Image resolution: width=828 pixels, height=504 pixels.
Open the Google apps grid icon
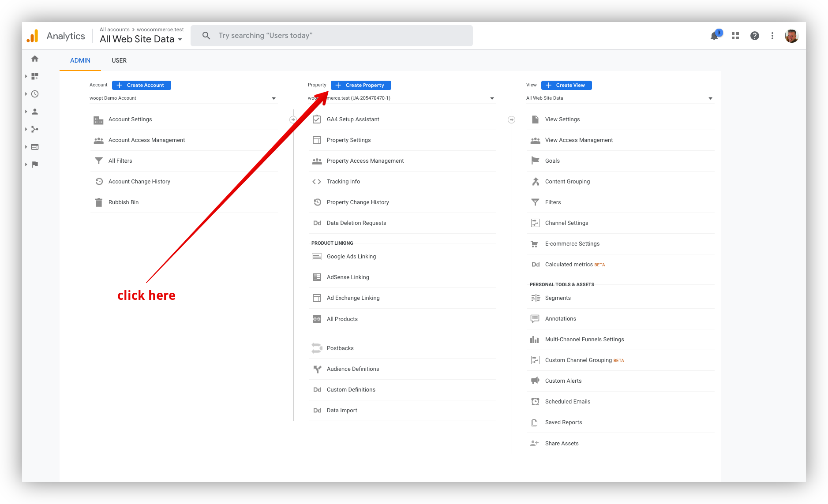click(735, 36)
